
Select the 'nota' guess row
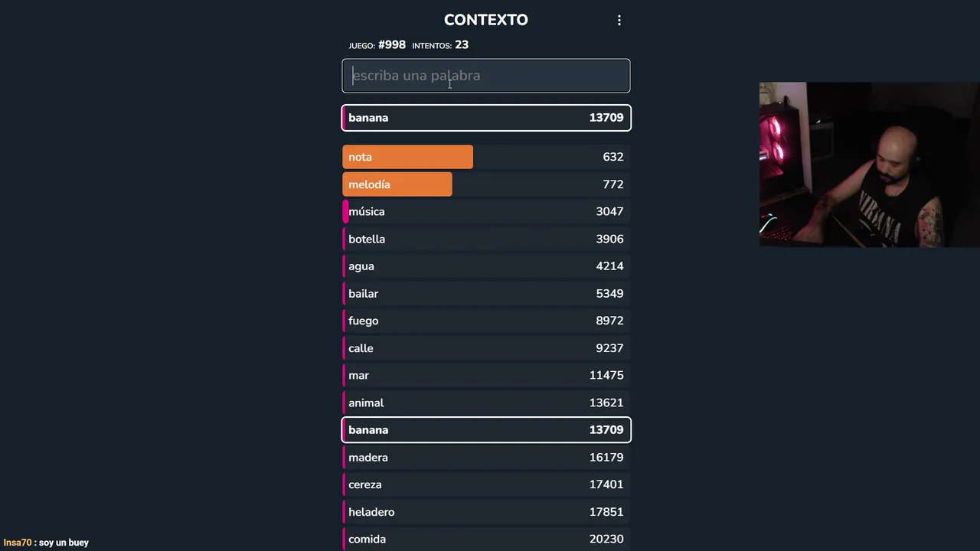485,157
